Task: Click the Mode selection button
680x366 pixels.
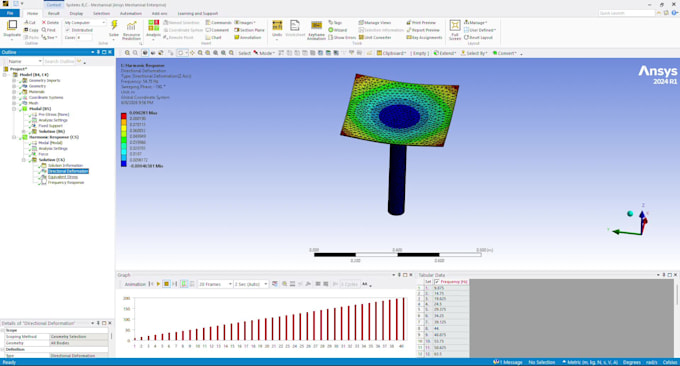Action: 264,53
